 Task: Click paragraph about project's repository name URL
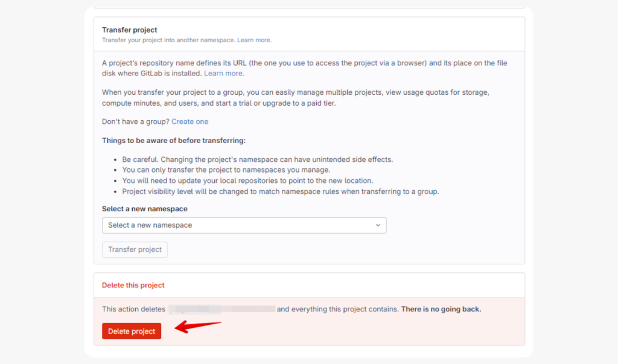click(305, 68)
